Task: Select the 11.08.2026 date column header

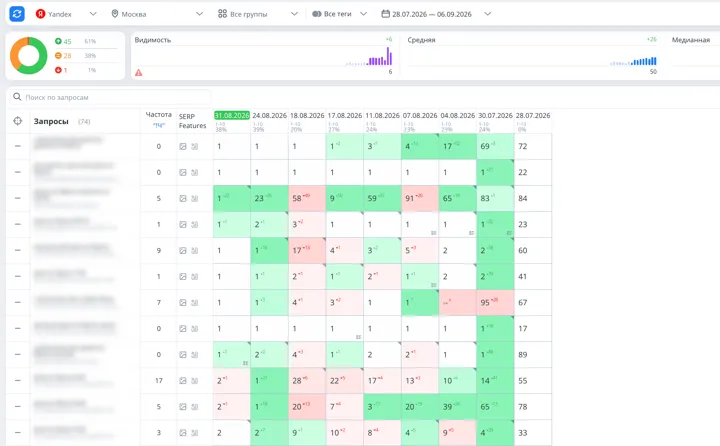Action: (x=382, y=115)
